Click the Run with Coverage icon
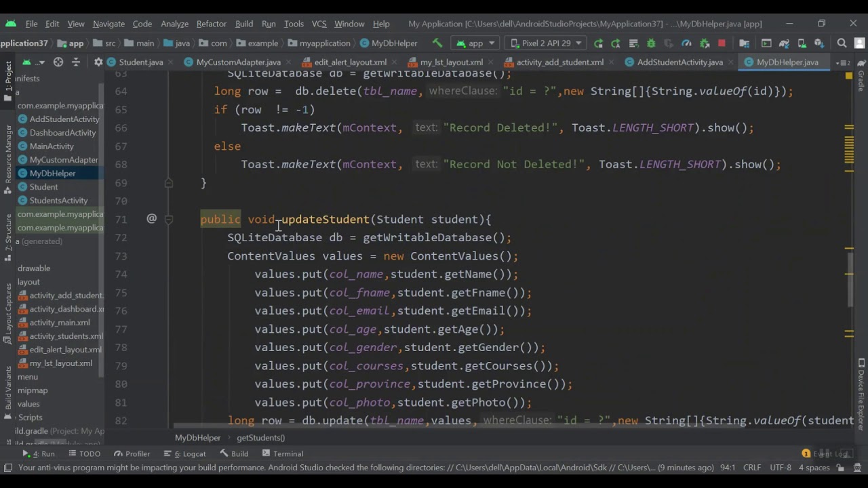Screen dimensions: 868x488 669,43
